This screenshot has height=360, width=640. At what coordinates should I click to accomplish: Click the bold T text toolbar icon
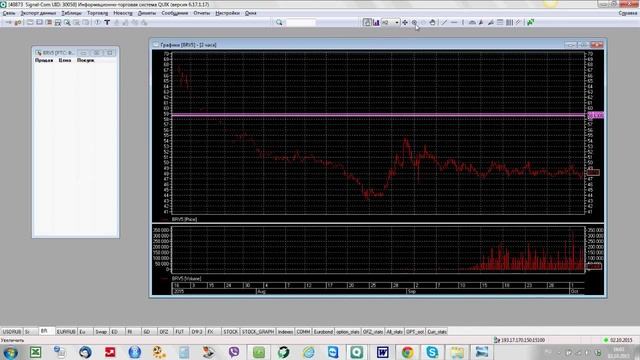(107, 22)
